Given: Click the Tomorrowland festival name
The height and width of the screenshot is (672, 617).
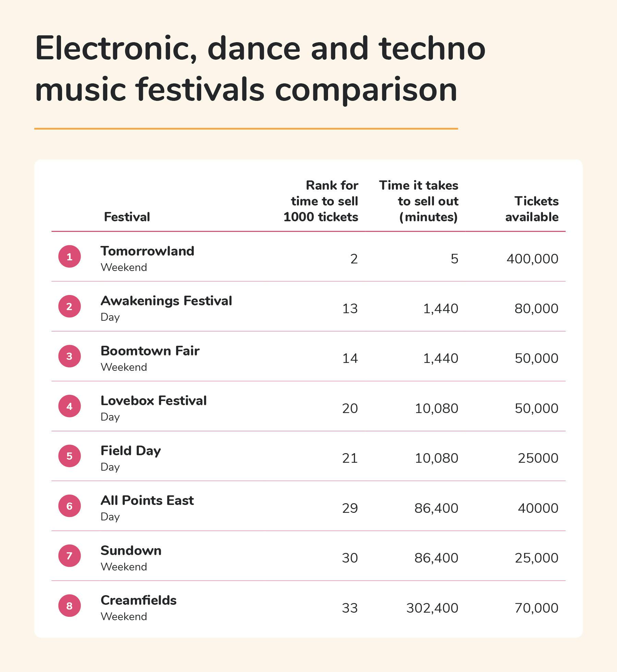Looking at the screenshot, I should click(x=147, y=251).
